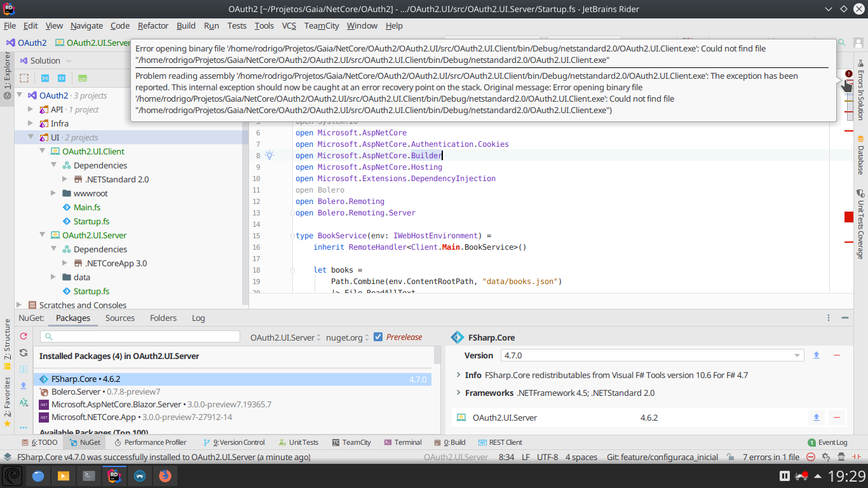868x488 pixels.
Task: Click the red Refresh icon in NuGet panel
Action: coord(24,336)
